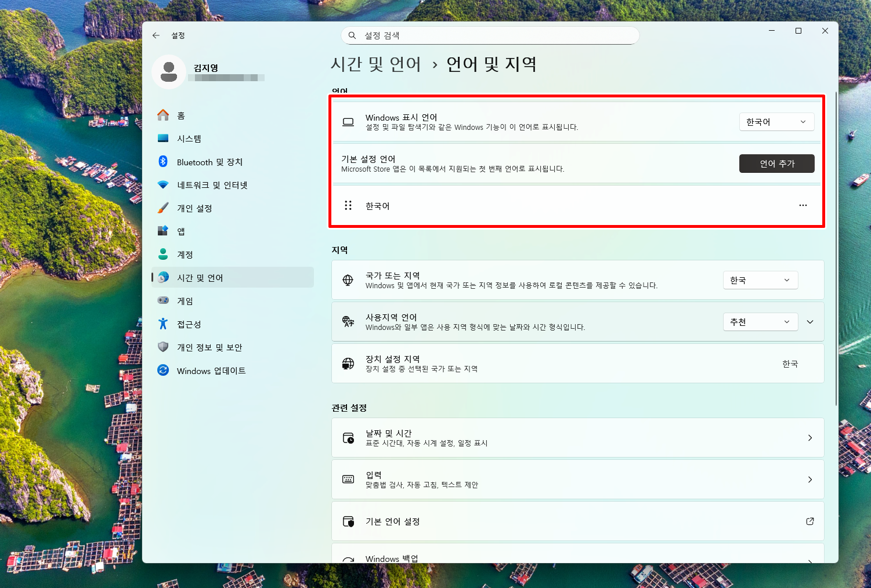This screenshot has height=588, width=871.
Task: Click the back arrow in Settings header
Action: coord(156,35)
